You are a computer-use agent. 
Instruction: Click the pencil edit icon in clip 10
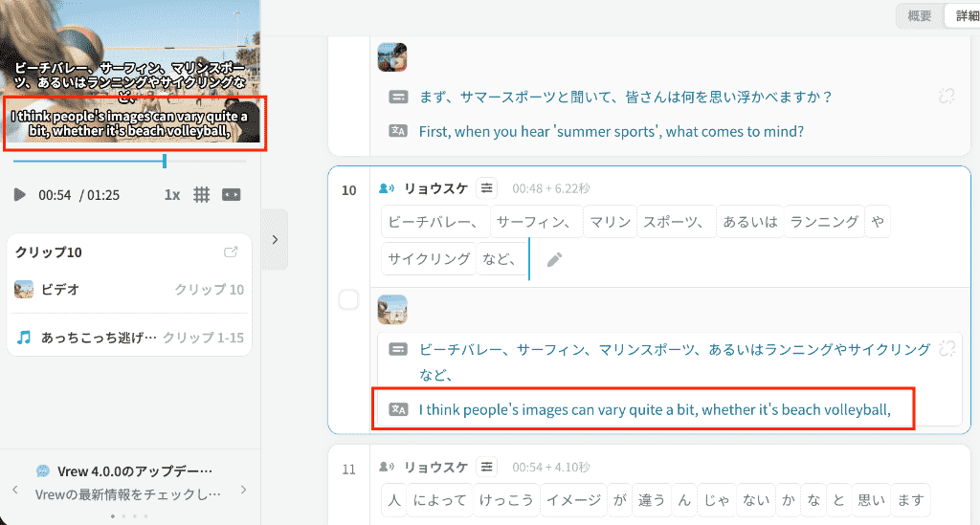[x=554, y=260]
